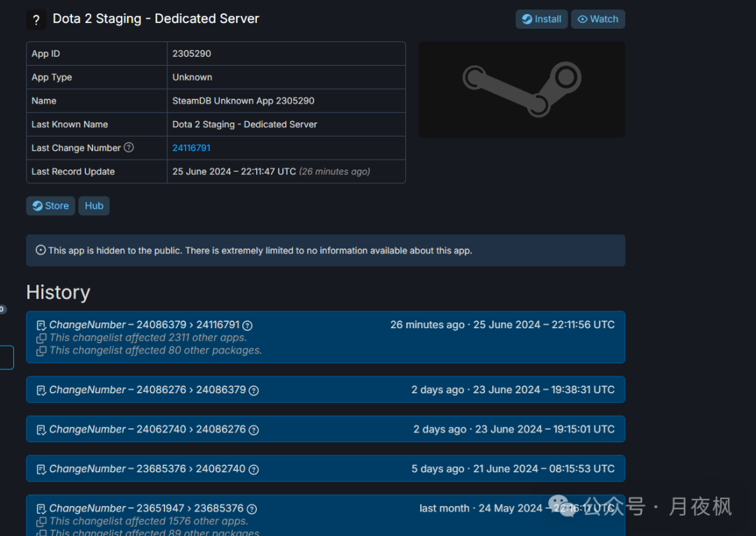Click the eye icon inside Watch button
This screenshot has width=756, height=536.
[582, 20]
